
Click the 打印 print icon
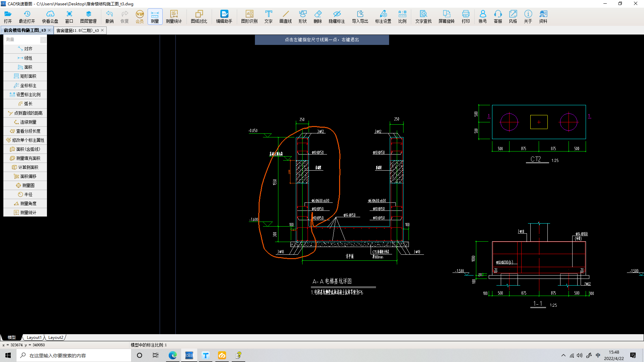(466, 17)
